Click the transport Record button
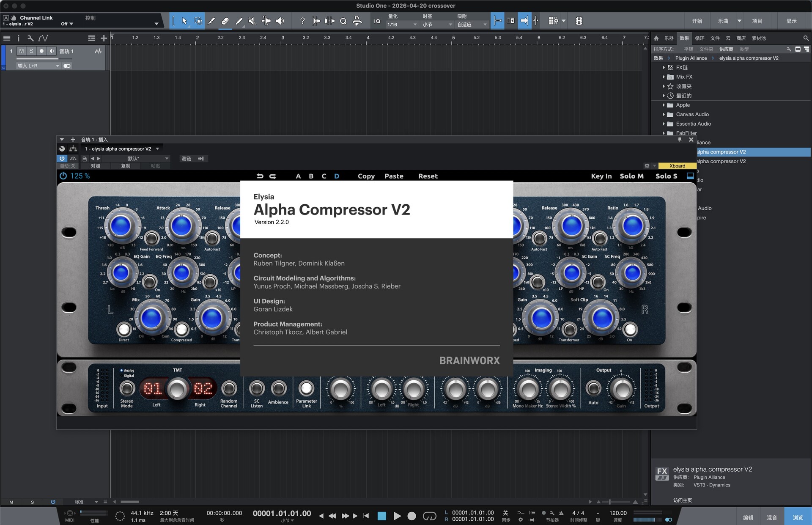 [411, 516]
